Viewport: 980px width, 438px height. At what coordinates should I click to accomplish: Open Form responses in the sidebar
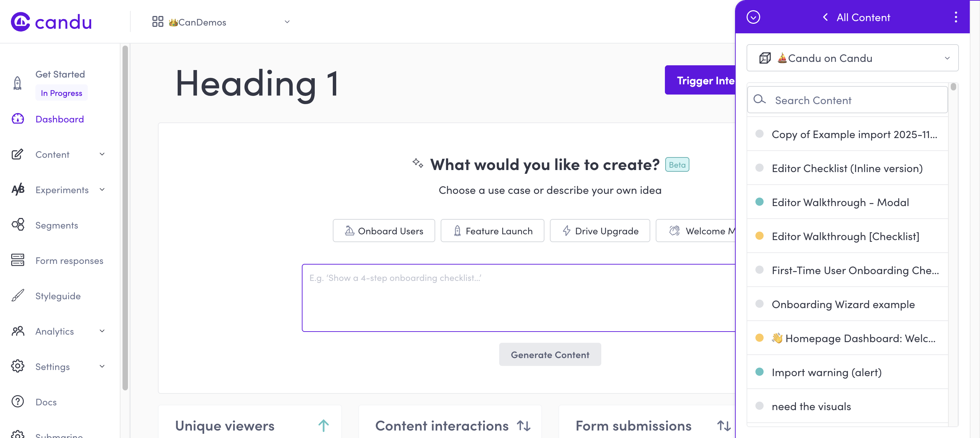pos(70,260)
